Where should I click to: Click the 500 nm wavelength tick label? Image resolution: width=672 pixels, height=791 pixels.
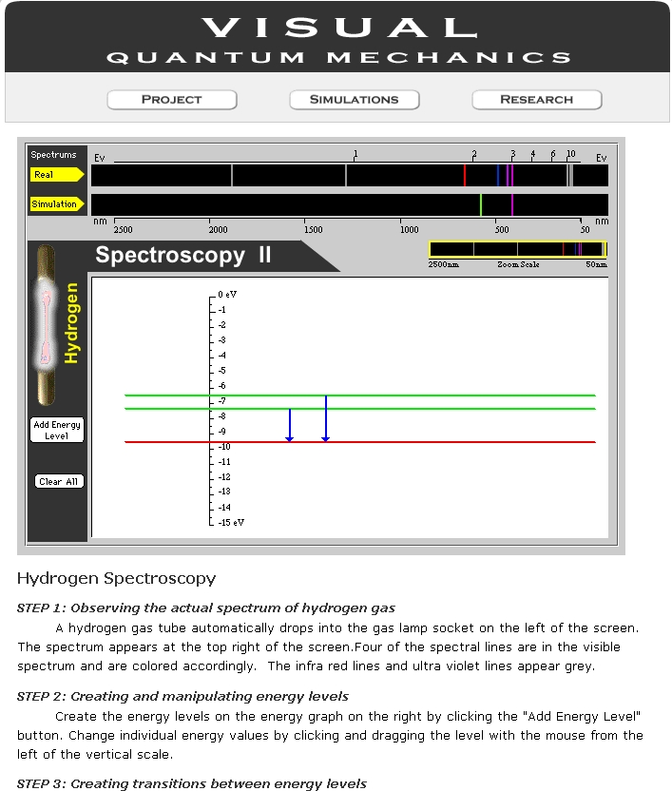point(502,229)
